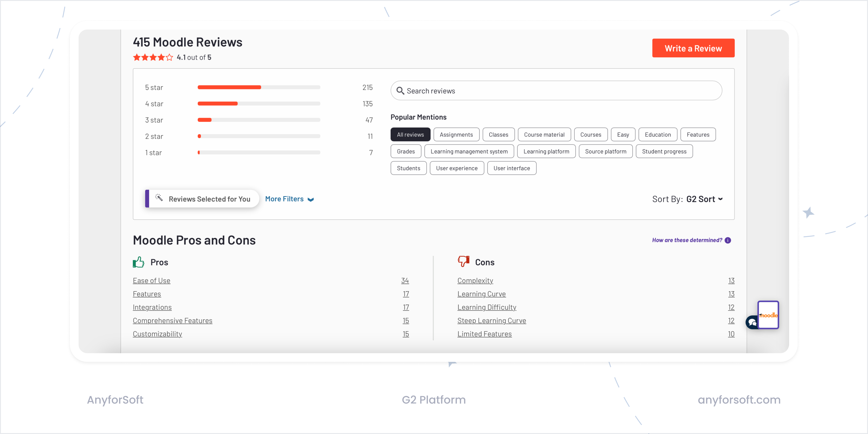This screenshot has height=434, width=868.
Task: Open the Steep Learning Curve cons link
Action: (x=491, y=320)
